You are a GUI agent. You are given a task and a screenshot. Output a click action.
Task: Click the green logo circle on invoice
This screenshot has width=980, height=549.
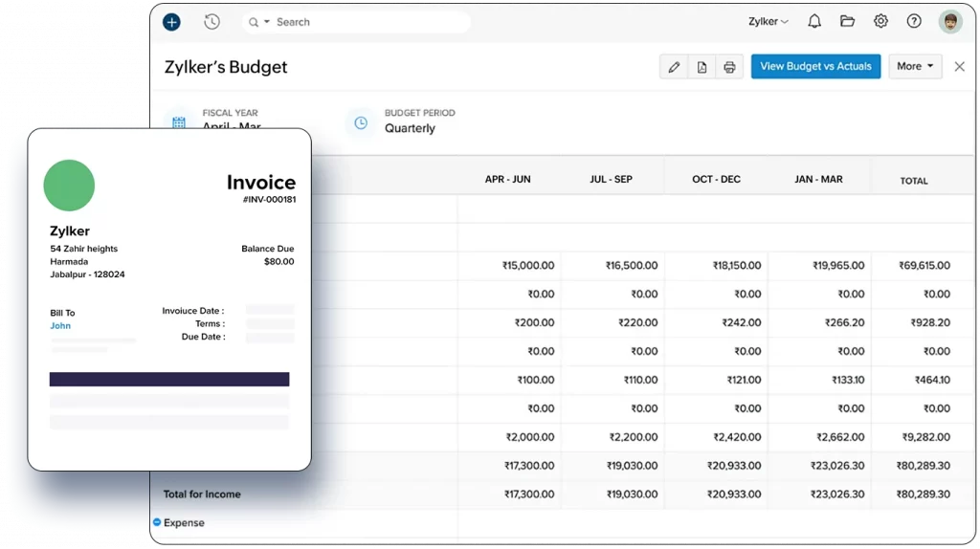69,186
